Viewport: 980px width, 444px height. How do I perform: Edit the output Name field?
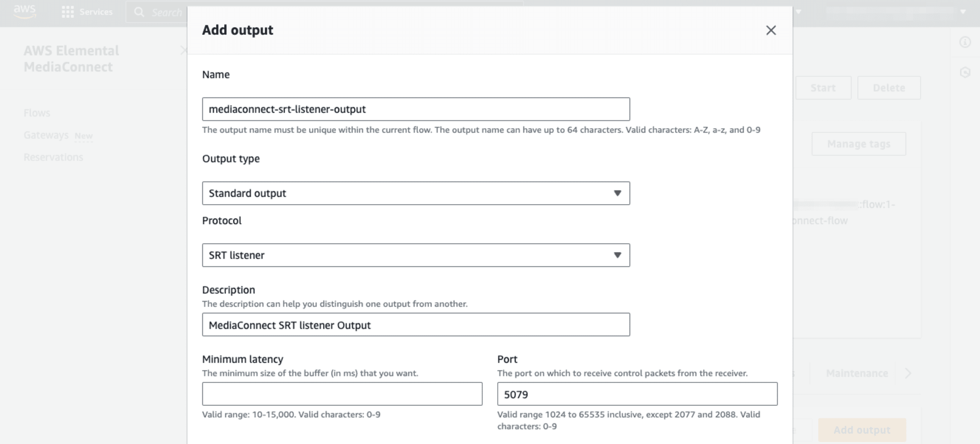click(x=416, y=109)
